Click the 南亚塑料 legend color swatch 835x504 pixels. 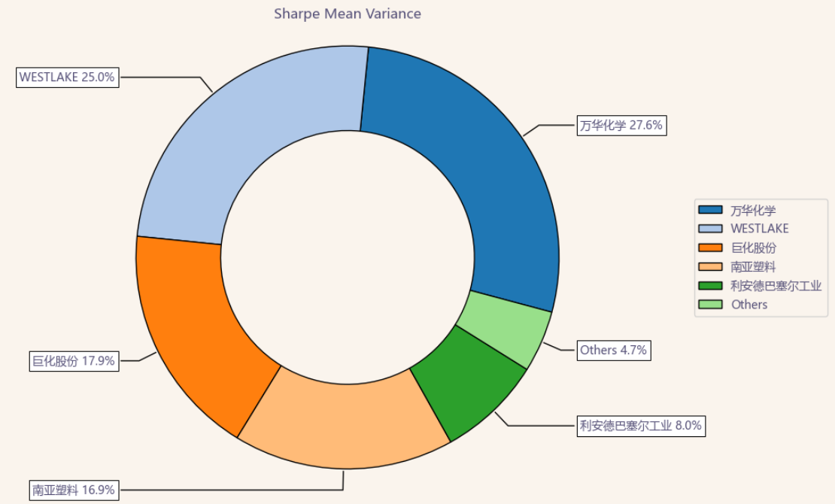(x=710, y=266)
